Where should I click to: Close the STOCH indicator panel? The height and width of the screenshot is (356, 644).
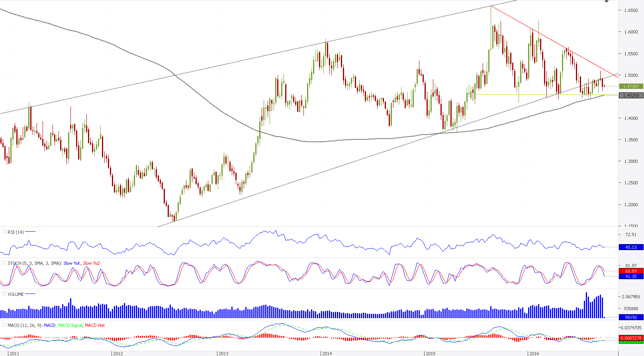pyautogui.click(x=4, y=263)
